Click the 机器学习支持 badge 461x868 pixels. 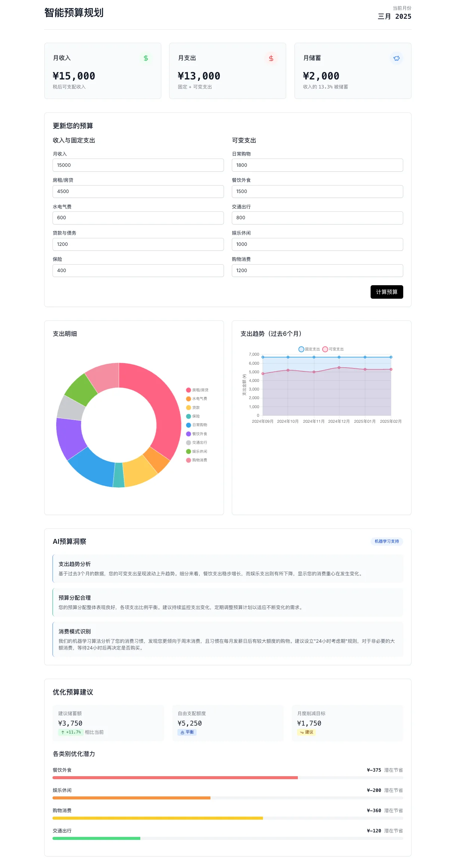[386, 541]
